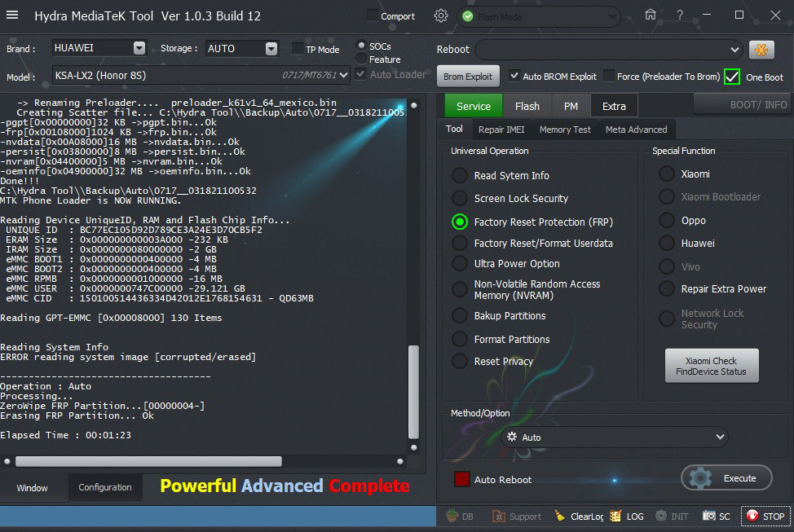The width and height of the screenshot is (794, 532).
Task: Click the ClearLog broom icon
Action: tap(560, 516)
